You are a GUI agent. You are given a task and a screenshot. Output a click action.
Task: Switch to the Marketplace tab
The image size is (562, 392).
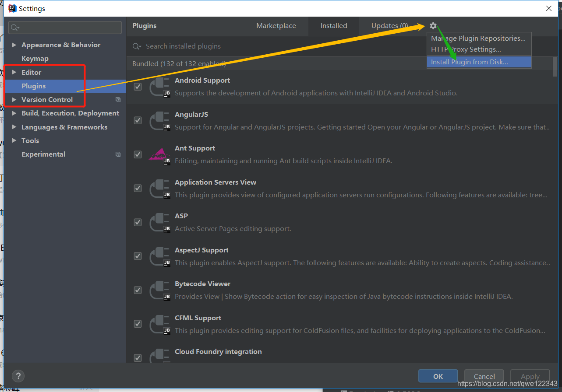click(276, 26)
